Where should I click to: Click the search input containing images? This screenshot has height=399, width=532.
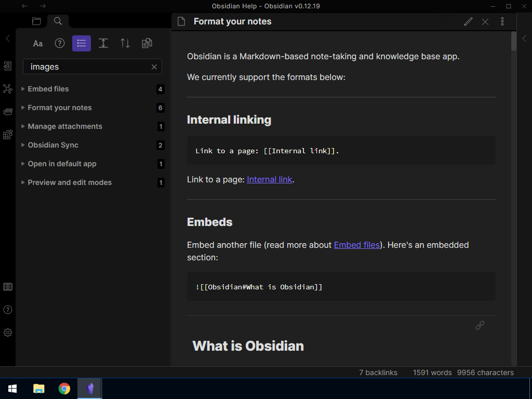[92, 67]
